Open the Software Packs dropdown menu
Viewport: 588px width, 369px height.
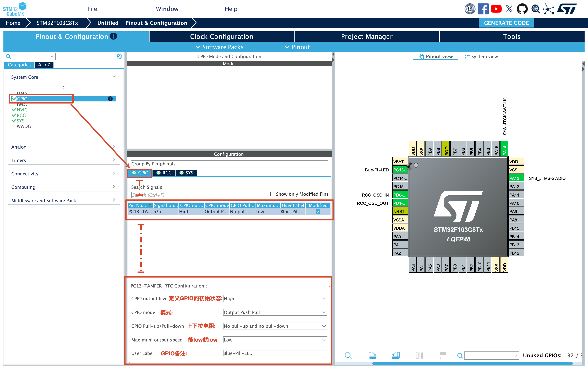point(219,47)
